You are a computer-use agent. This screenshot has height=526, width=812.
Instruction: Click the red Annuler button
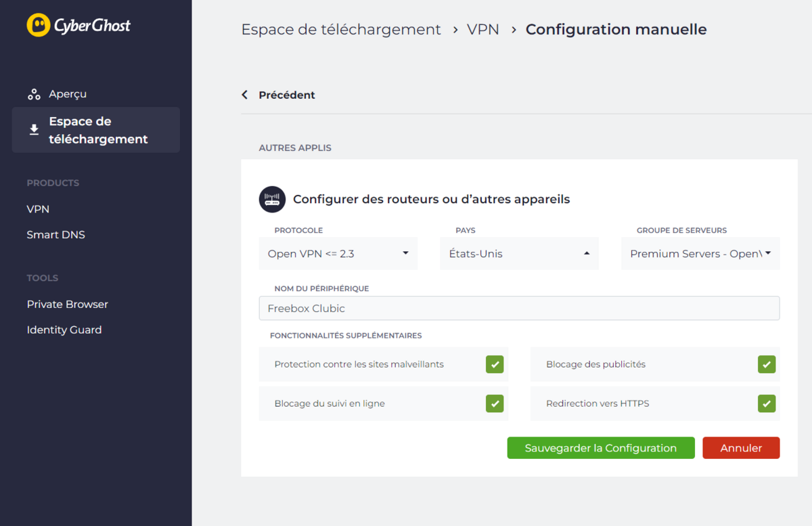741,448
